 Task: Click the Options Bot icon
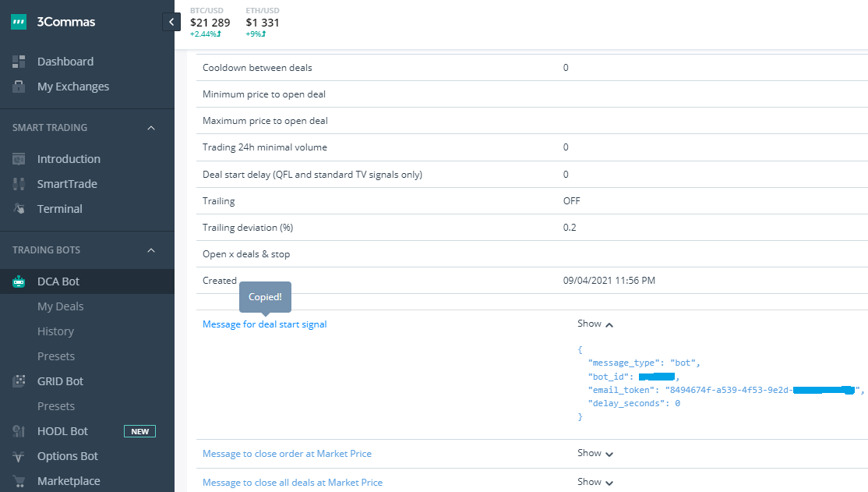(19, 456)
